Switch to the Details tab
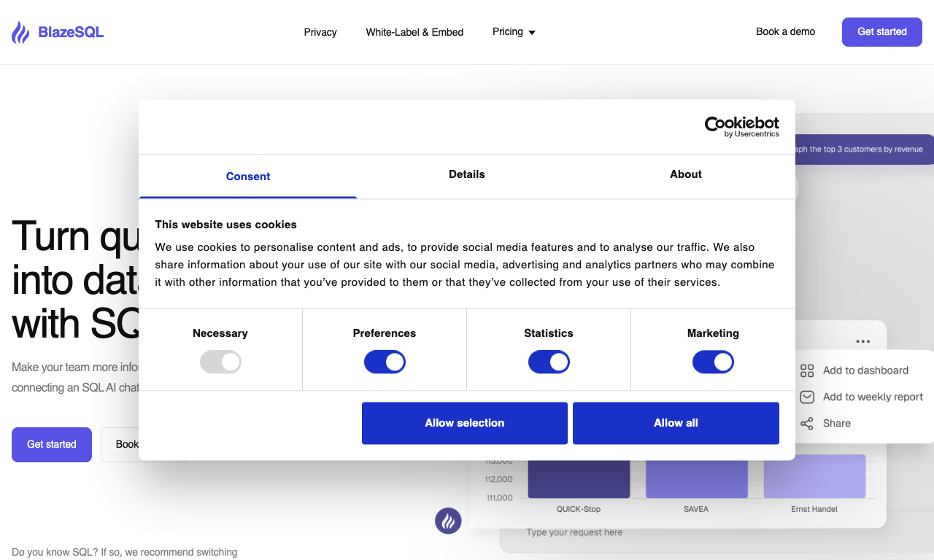The image size is (934, 560). tap(467, 174)
